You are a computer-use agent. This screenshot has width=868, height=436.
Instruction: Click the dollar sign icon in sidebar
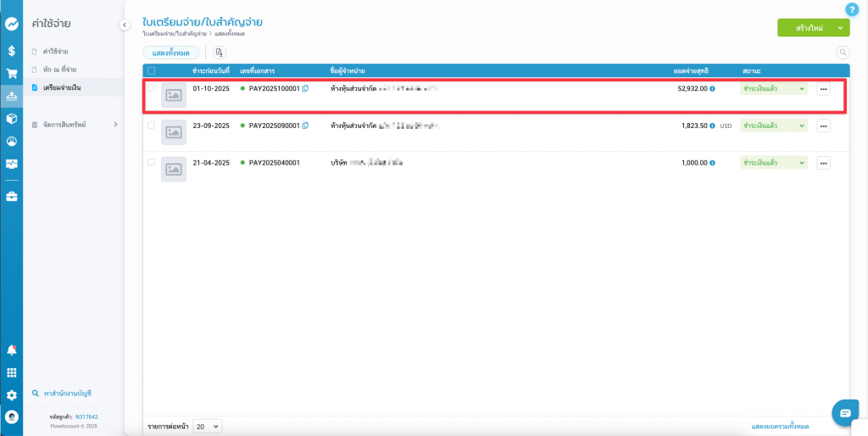tap(11, 51)
